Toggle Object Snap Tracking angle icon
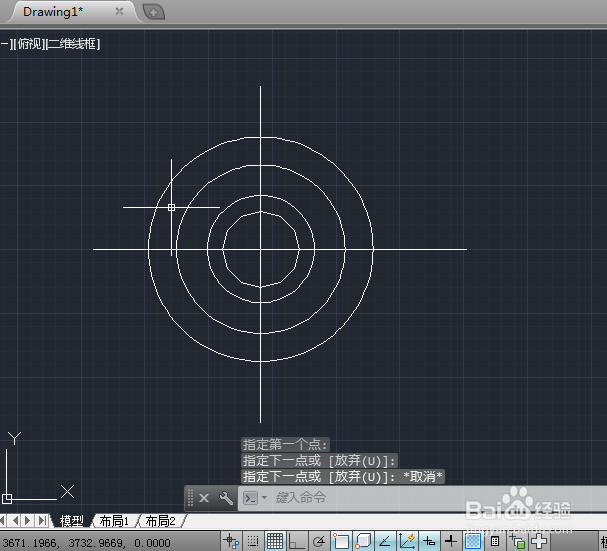607x551 pixels. (385, 541)
